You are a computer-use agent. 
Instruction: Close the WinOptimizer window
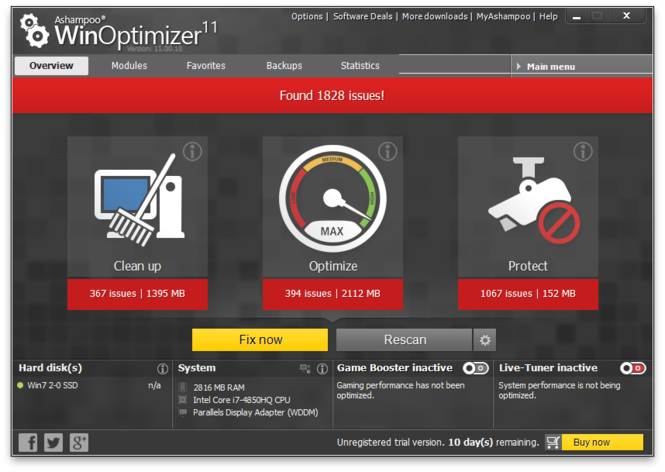(x=626, y=16)
